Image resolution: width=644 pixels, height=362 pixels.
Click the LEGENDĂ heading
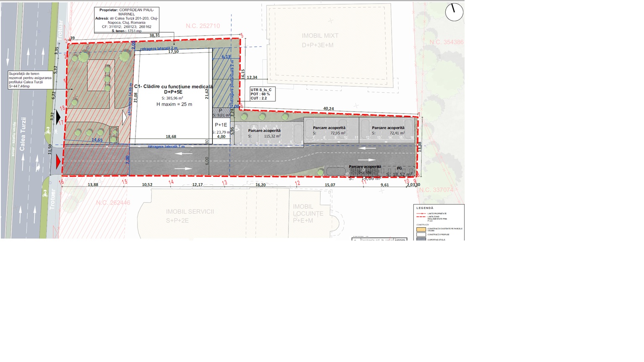tap(425, 208)
